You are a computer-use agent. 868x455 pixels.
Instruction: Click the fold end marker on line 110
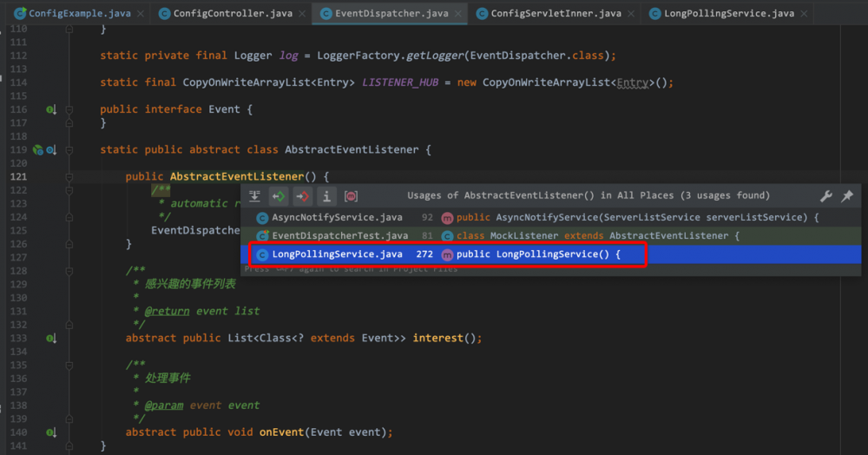coord(69,29)
